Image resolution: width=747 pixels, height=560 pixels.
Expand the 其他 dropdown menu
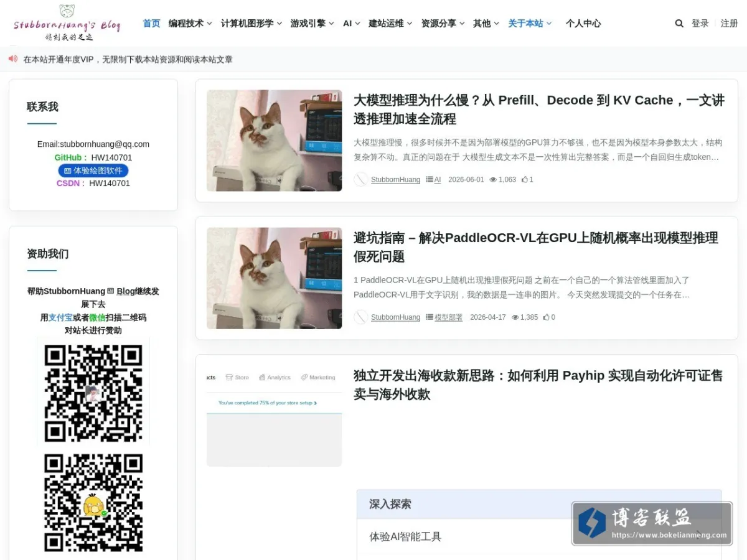tap(486, 24)
